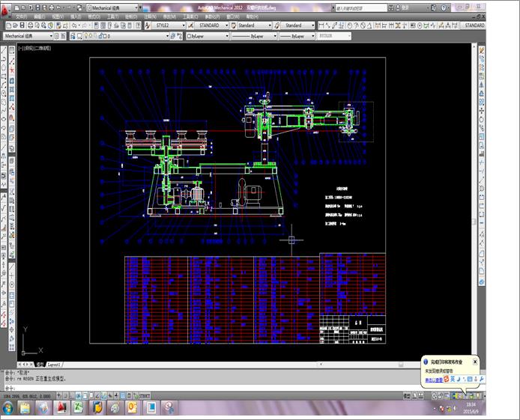Switch to the Layout1 tab

[x=54, y=365]
